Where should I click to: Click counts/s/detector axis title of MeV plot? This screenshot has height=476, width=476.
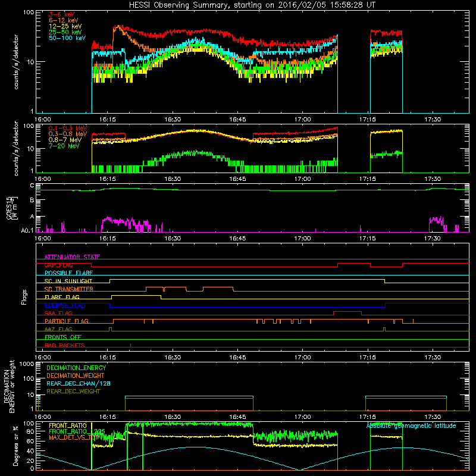point(16,148)
